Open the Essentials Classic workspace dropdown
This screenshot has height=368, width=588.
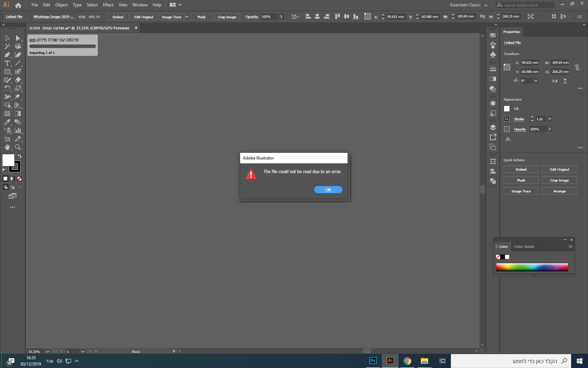tap(469, 5)
